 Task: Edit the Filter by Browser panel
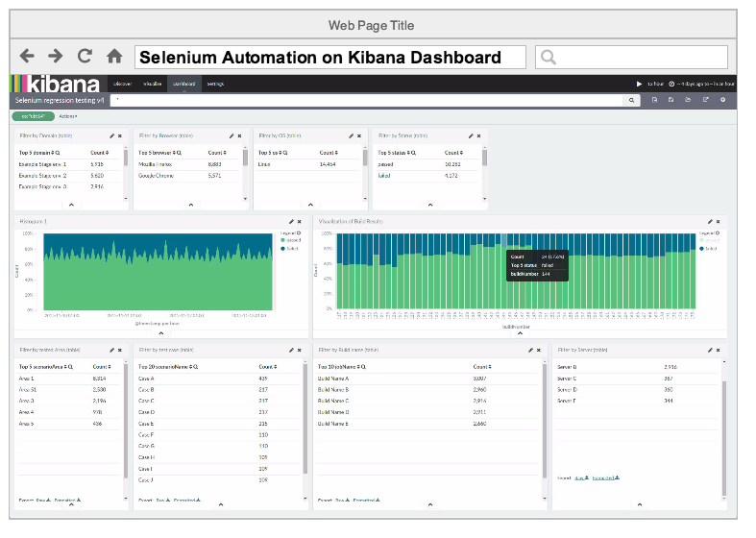point(232,136)
